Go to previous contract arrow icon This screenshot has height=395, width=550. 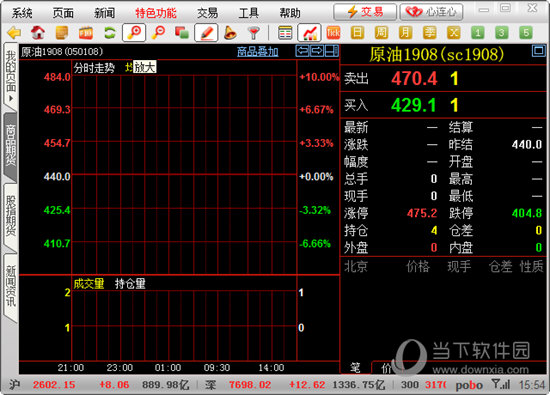[x=302, y=51]
